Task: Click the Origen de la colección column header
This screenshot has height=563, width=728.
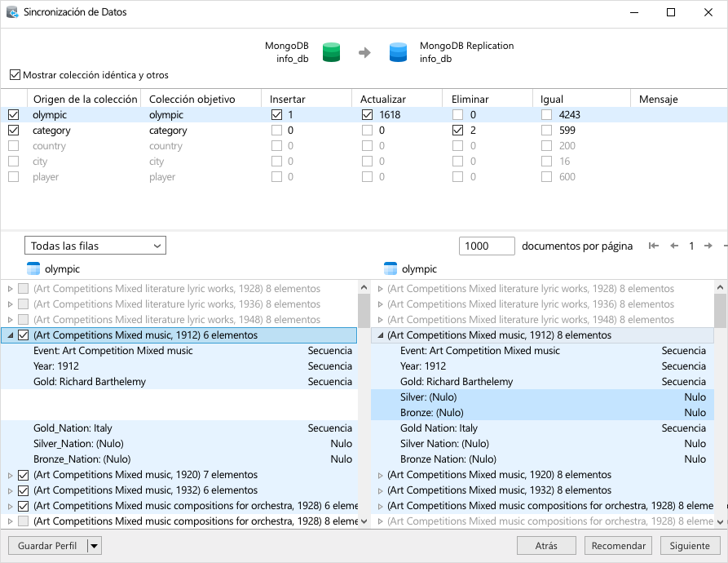Action: pyautogui.click(x=85, y=99)
